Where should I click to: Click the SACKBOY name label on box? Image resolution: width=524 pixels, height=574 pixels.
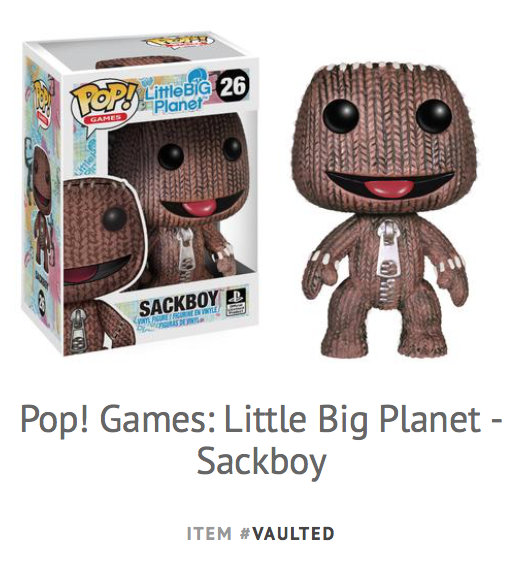click(179, 304)
